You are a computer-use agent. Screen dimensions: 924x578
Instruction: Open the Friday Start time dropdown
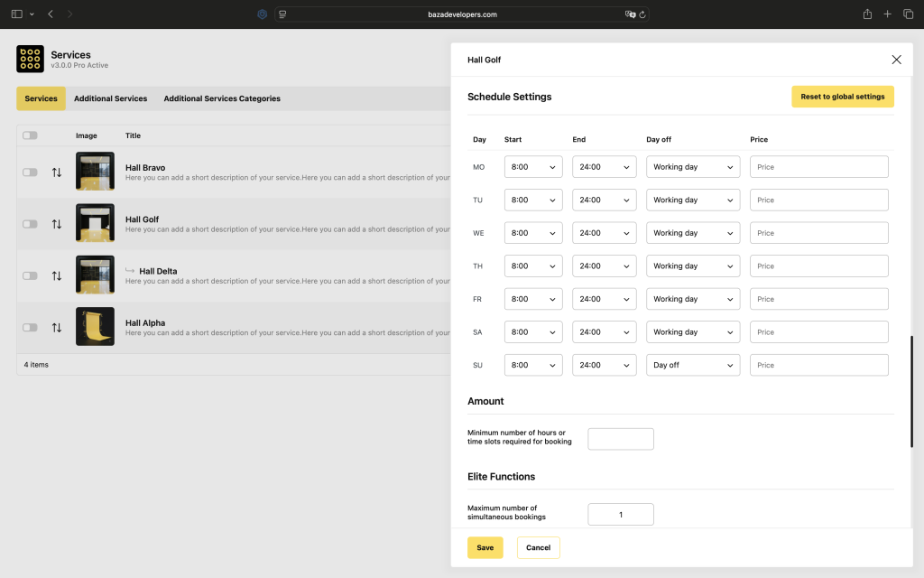pyautogui.click(x=533, y=299)
